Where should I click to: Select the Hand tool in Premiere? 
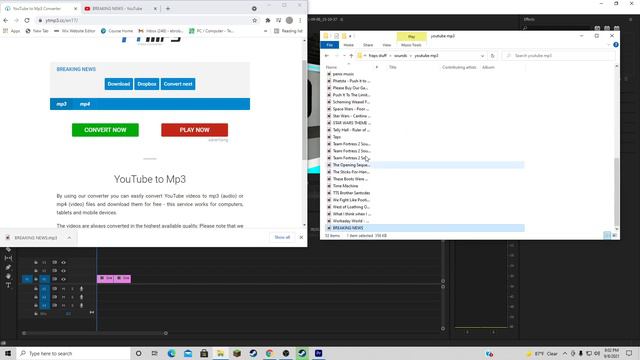pyautogui.click(x=8, y=276)
